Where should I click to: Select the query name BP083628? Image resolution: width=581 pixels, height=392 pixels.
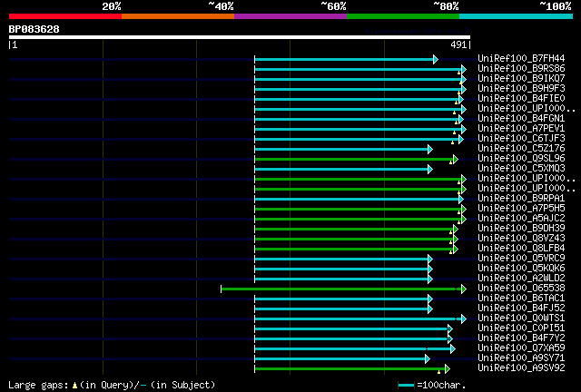click(34, 29)
